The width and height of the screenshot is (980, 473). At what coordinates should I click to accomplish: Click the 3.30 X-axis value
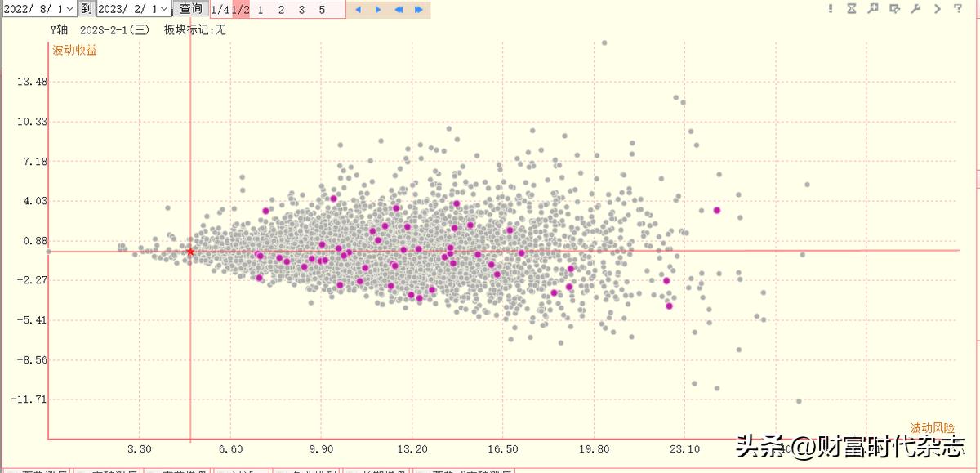click(140, 449)
